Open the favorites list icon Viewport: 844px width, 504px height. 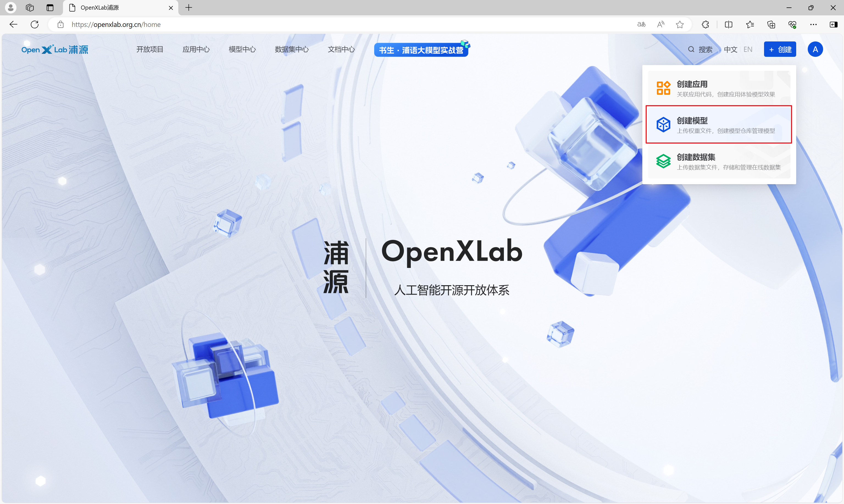(750, 24)
